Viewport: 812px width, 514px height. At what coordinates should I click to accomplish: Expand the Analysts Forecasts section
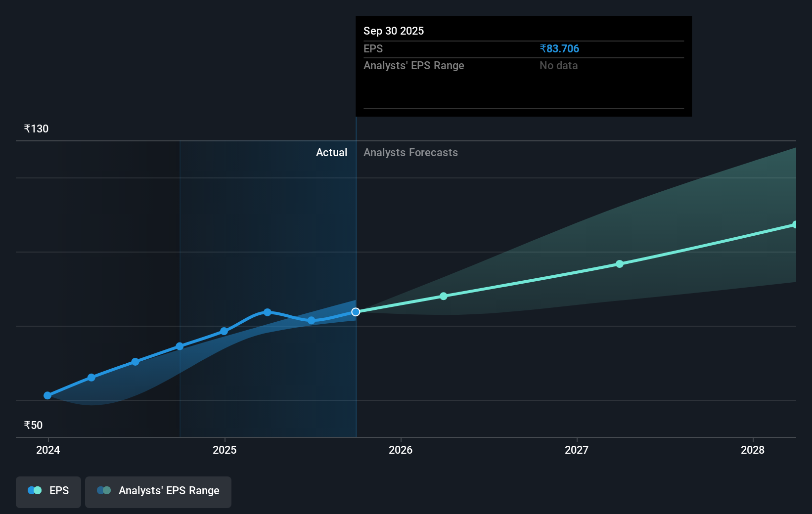410,152
